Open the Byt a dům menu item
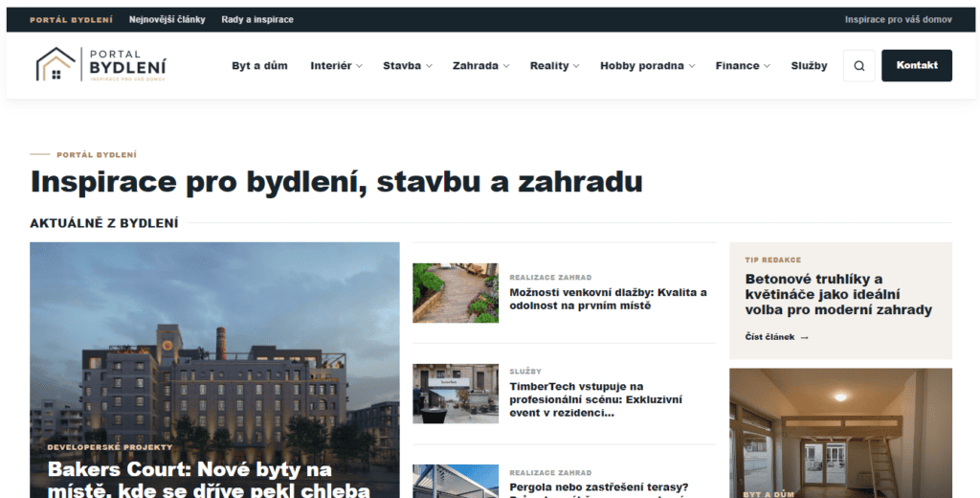980x498 pixels. pyautogui.click(x=259, y=66)
